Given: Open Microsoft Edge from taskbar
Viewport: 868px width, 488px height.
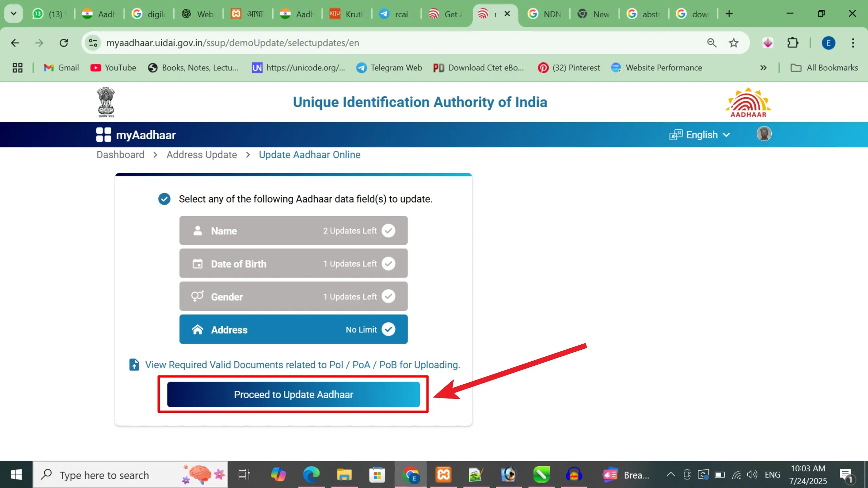Looking at the screenshot, I should pos(311,475).
